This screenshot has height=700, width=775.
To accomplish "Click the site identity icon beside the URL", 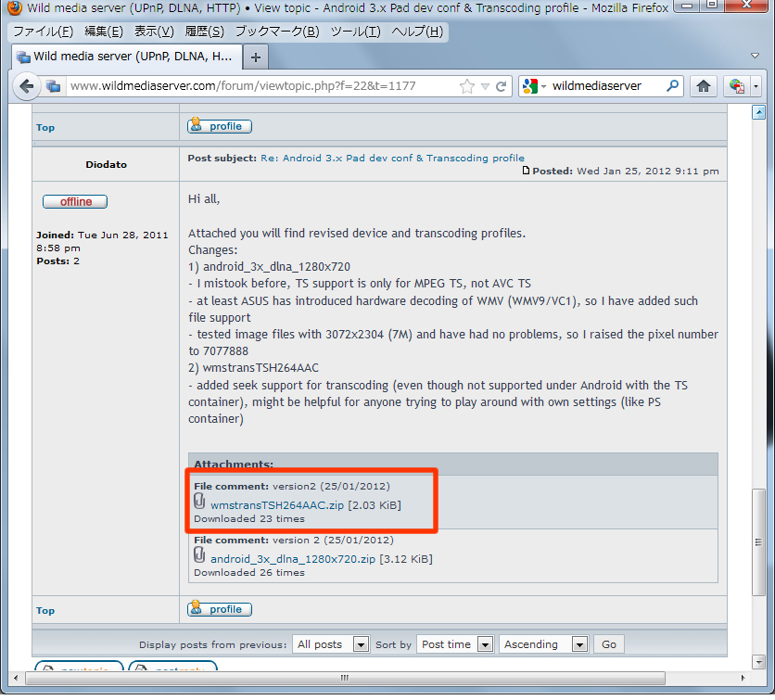I will (53, 86).
